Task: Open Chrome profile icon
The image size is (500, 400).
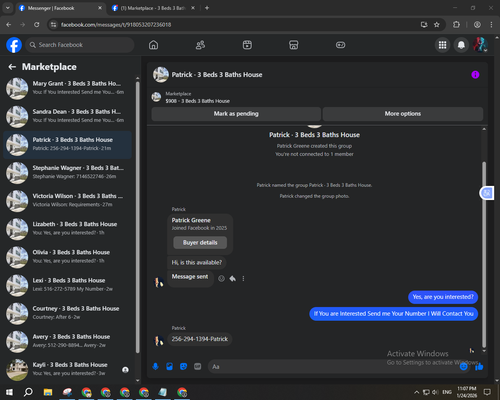Action: pyautogui.click(x=477, y=25)
